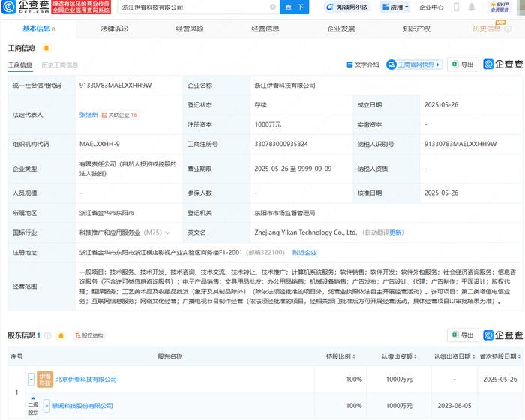The height and width of the screenshot is (420, 525).
Task: View 关联企业 16 related companies
Action: coord(119,115)
